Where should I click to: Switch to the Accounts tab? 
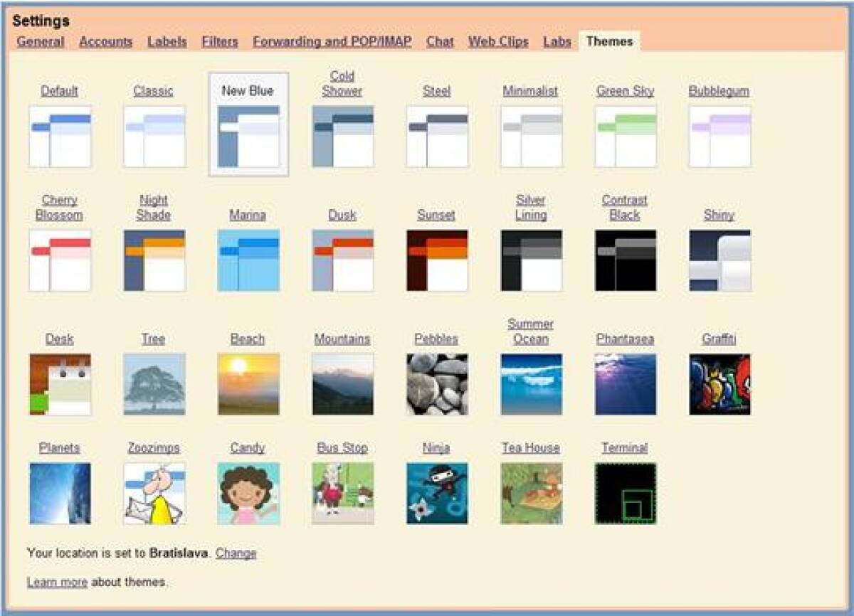pos(106,41)
